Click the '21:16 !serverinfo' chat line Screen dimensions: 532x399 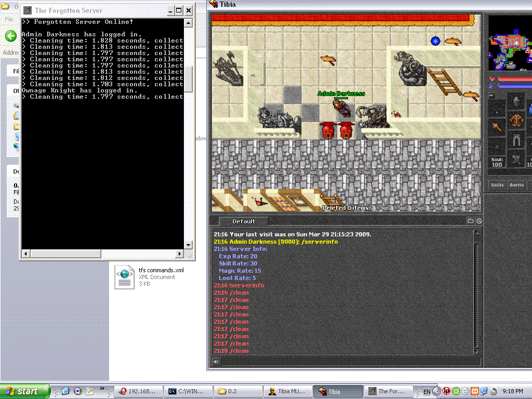239,285
